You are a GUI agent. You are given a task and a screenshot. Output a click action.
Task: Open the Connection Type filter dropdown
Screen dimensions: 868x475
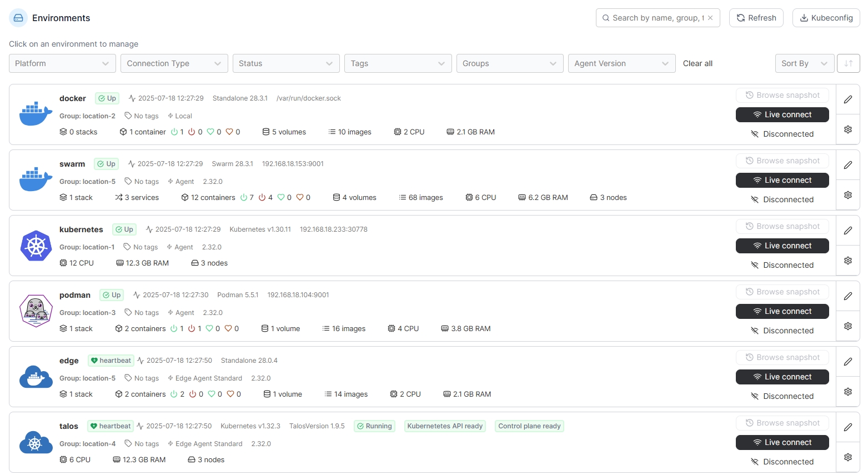pyautogui.click(x=174, y=63)
